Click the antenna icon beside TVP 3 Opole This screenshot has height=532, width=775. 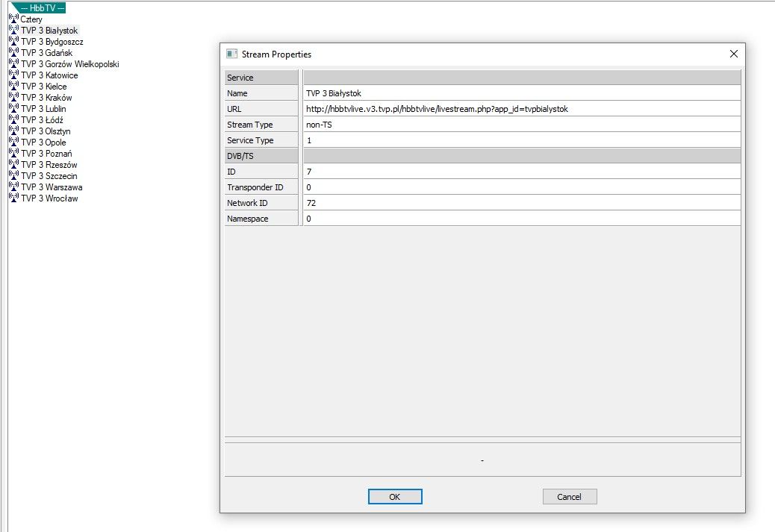pos(14,143)
